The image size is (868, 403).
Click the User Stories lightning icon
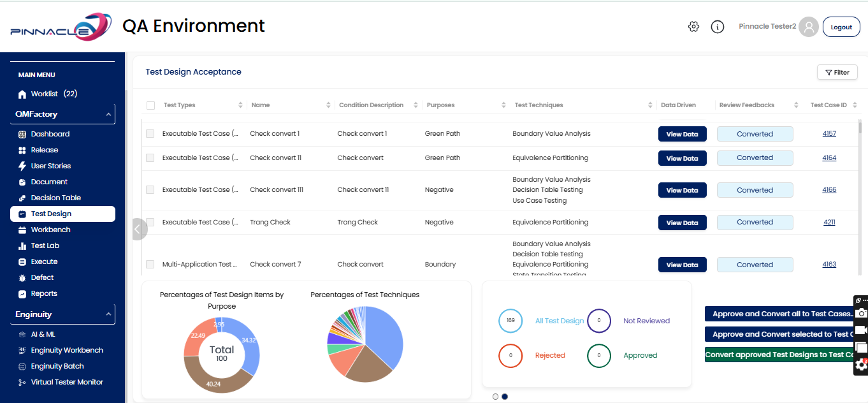click(x=22, y=166)
